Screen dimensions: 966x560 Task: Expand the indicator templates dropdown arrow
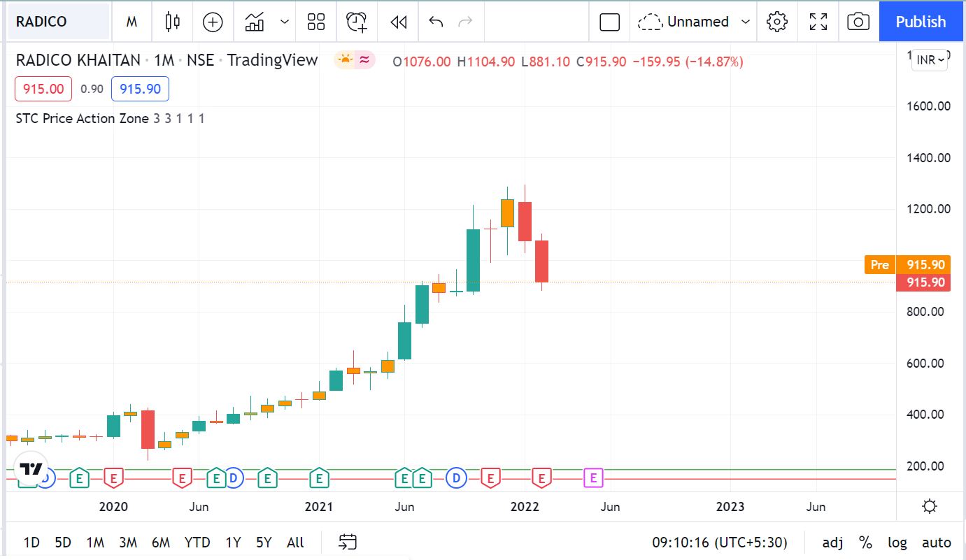point(285,22)
